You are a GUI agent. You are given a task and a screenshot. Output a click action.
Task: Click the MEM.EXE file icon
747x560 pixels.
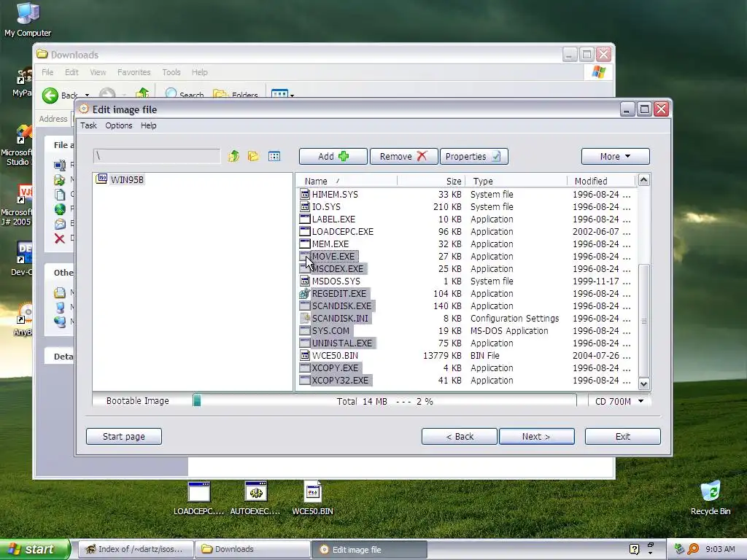(304, 244)
